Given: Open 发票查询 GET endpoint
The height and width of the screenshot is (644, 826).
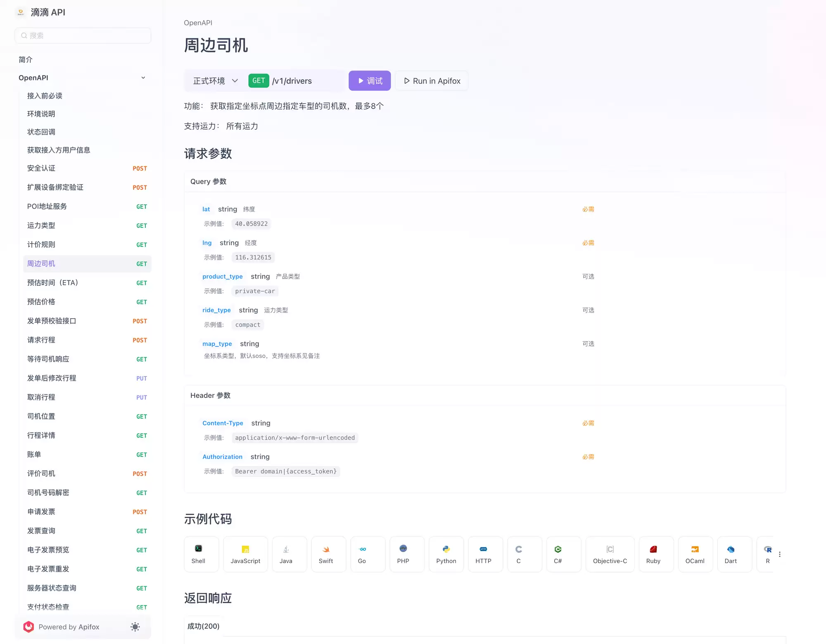Looking at the screenshot, I should click(87, 531).
